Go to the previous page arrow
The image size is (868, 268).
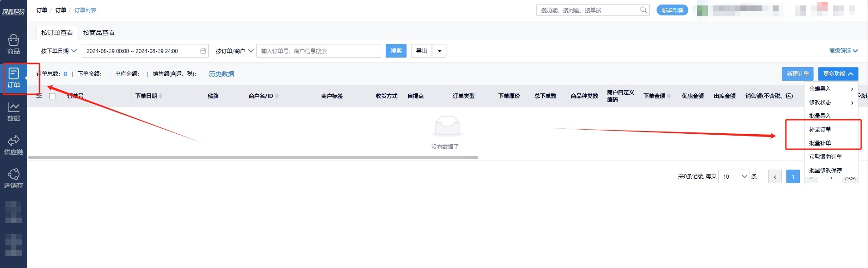point(775,177)
